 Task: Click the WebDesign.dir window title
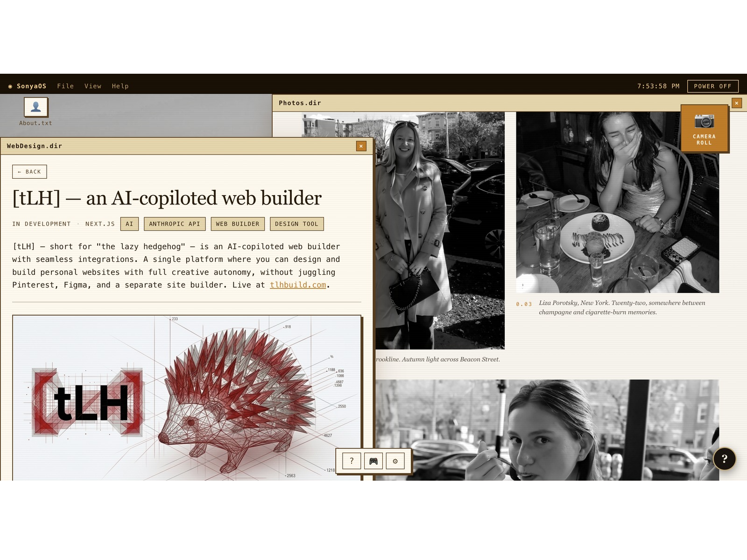pyautogui.click(x=35, y=146)
